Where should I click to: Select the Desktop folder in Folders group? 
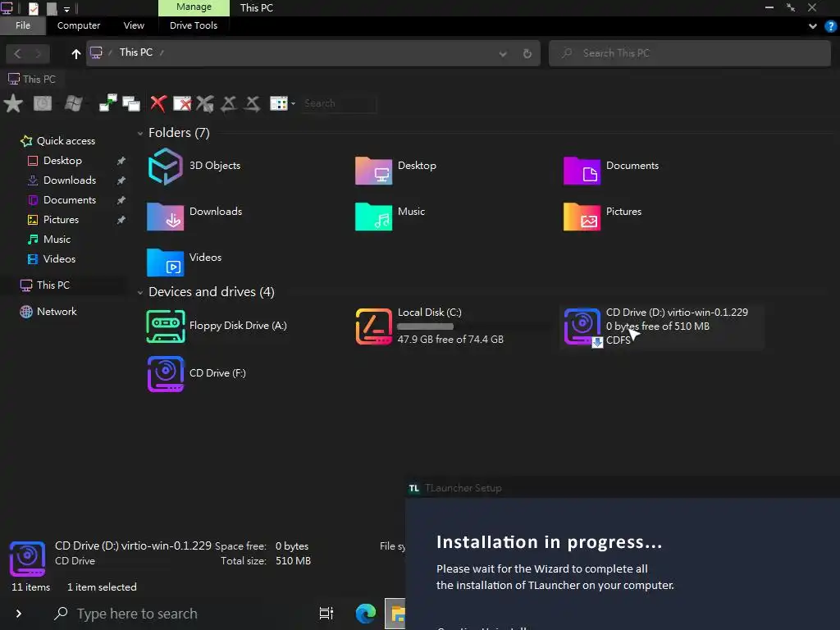click(396, 171)
